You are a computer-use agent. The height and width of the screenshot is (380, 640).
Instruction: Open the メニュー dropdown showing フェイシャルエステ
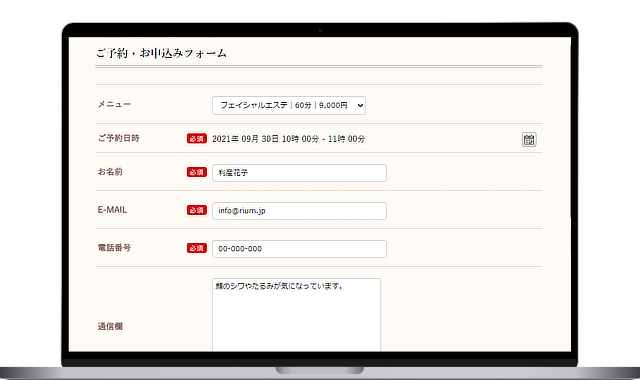(289, 105)
